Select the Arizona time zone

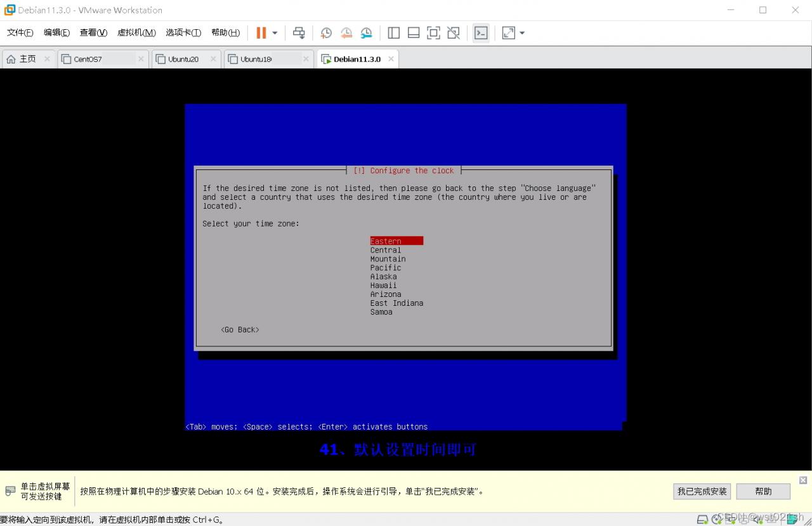tap(386, 294)
